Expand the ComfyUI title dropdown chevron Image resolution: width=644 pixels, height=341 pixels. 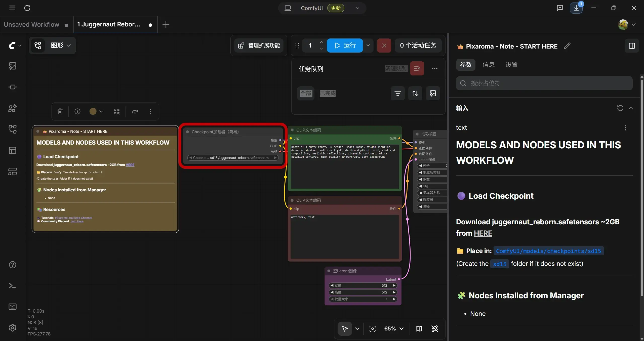point(357,8)
